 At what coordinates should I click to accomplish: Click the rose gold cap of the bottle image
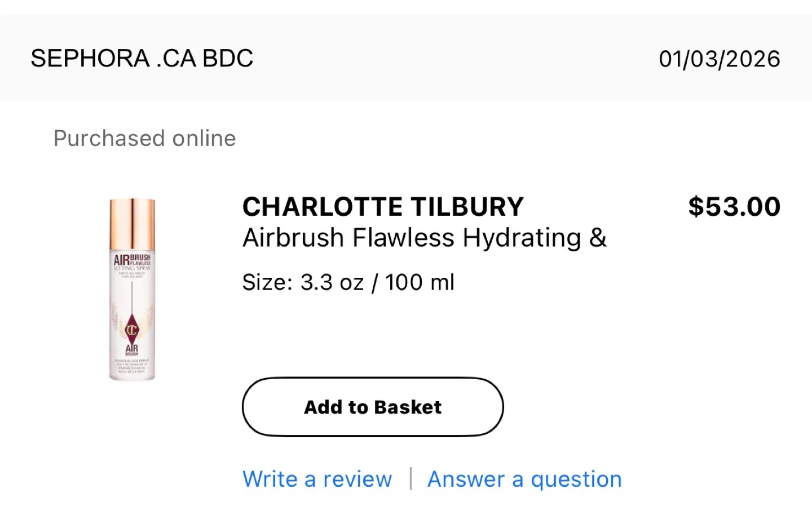(x=132, y=223)
